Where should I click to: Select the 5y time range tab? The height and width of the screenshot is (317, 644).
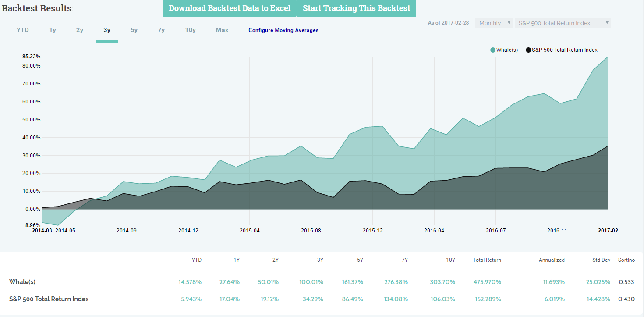coord(134,30)
